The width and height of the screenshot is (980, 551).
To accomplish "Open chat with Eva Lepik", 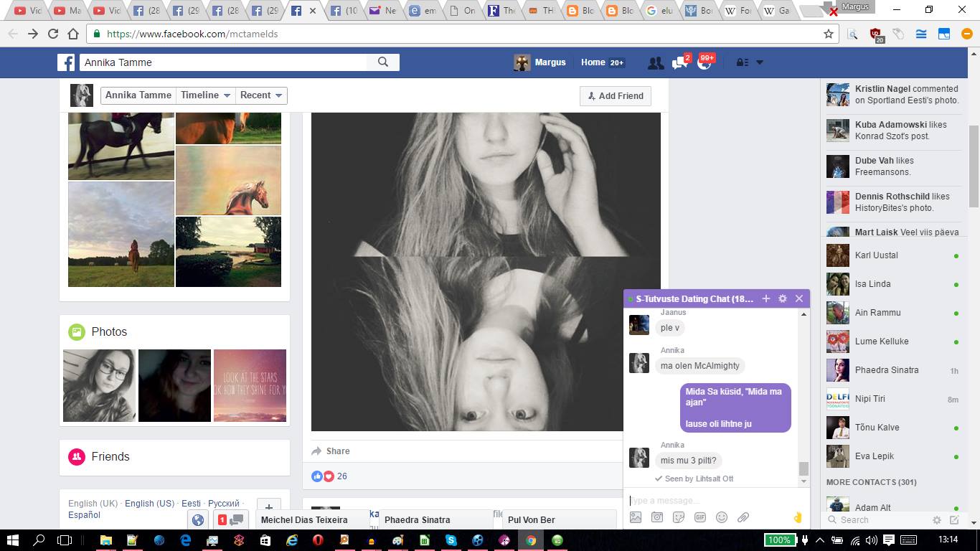I will [x=893, y=456].
